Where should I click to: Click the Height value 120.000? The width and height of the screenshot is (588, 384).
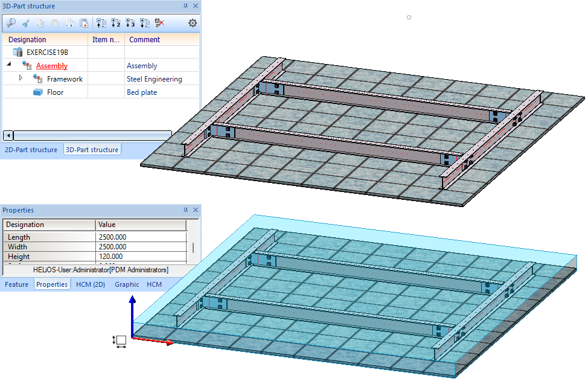point(141,257)
